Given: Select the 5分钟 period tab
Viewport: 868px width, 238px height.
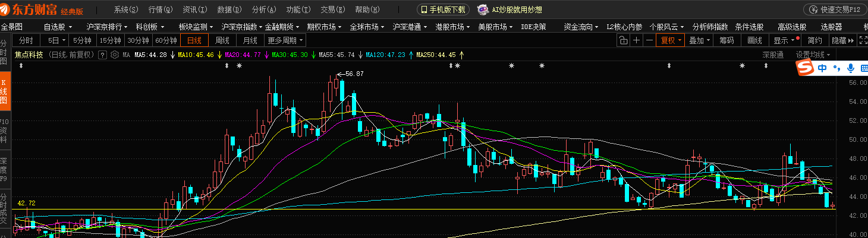Looking at the screenshot, I should pos(83,40).
